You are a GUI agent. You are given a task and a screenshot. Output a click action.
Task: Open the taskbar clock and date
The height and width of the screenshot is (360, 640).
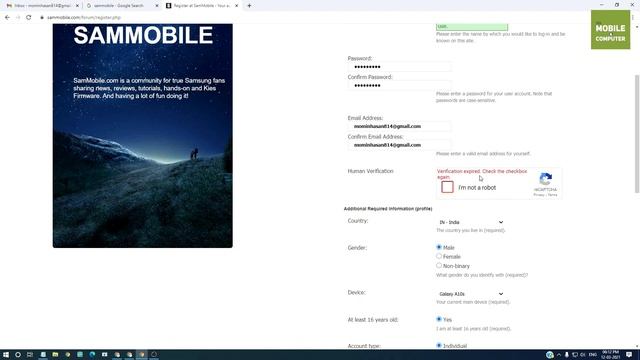[610, 355]
